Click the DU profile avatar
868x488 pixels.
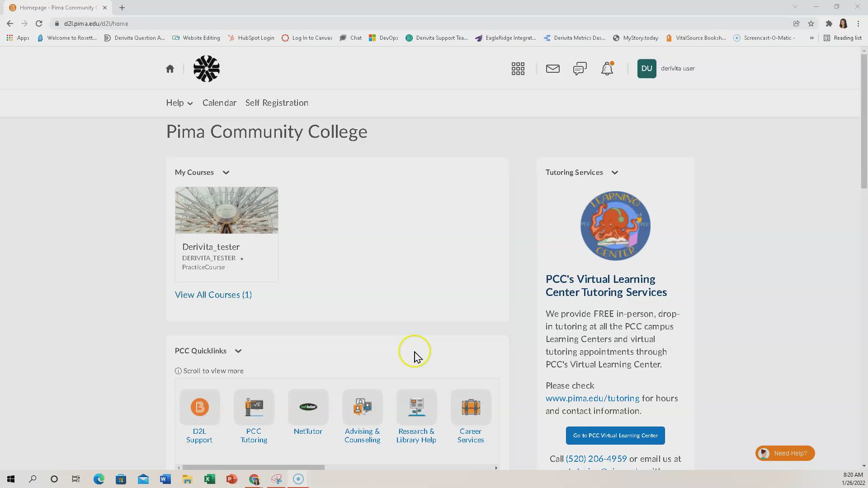pos(646,68)
